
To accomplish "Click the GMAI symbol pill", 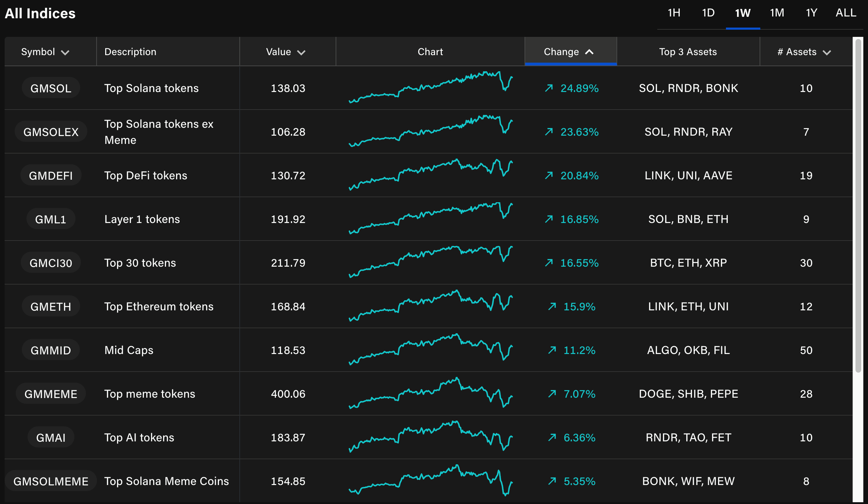I will (x=51, y=437).
